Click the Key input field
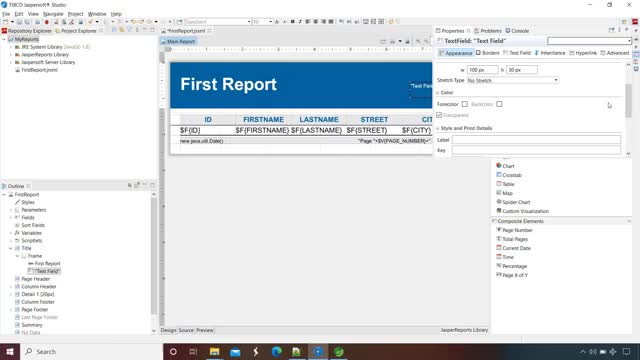The width and height of the screenshot is (640, 360). pos(536,150)
